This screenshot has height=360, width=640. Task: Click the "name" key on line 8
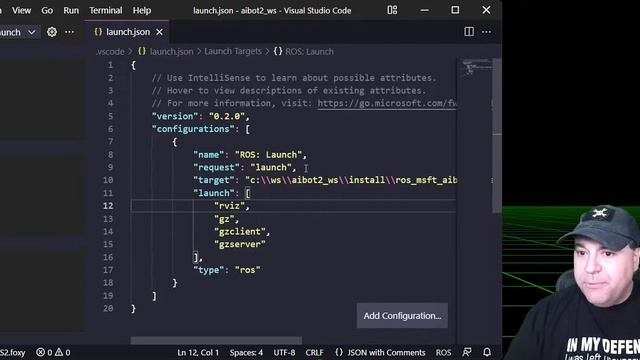(209, 155)
